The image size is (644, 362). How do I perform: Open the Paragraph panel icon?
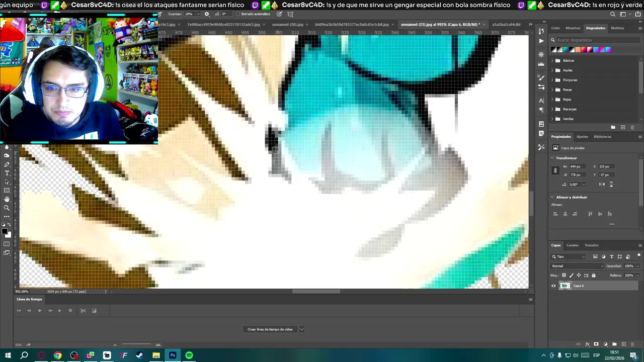(x=541, y=110)
